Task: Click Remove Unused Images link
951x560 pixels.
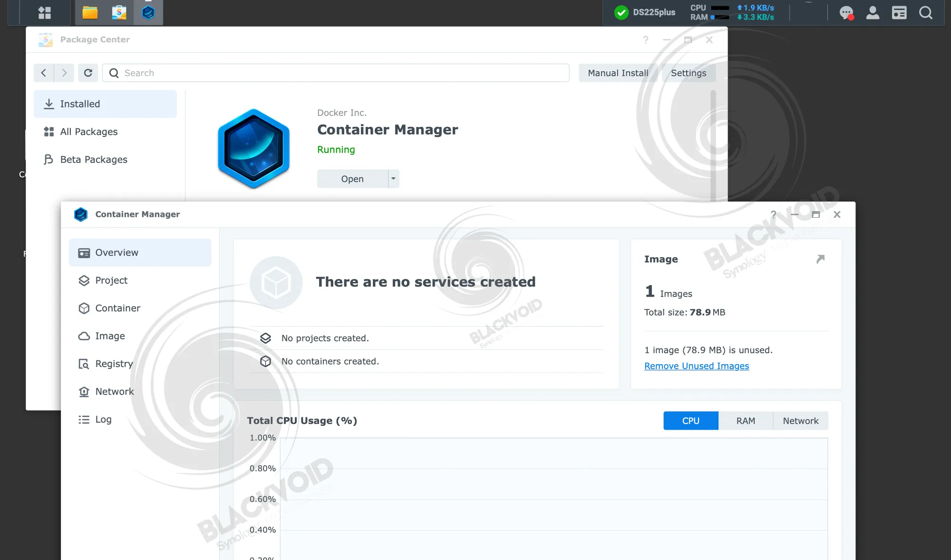Action: (697, 366)
